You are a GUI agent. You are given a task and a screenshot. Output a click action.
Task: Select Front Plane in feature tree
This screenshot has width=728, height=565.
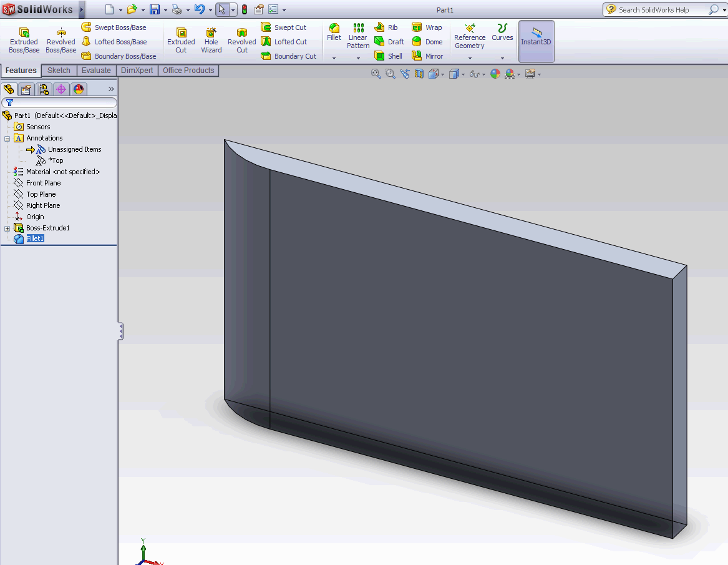43,183
